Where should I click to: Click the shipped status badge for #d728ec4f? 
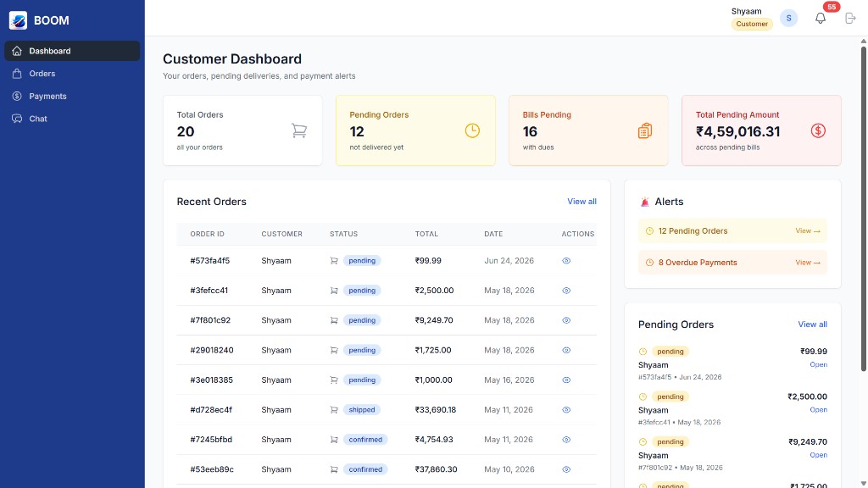[362, 410]
